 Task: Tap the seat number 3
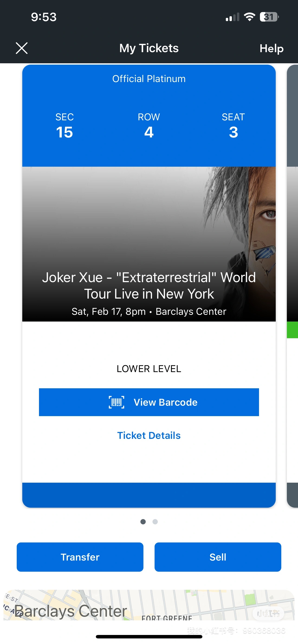coord(233,132)
